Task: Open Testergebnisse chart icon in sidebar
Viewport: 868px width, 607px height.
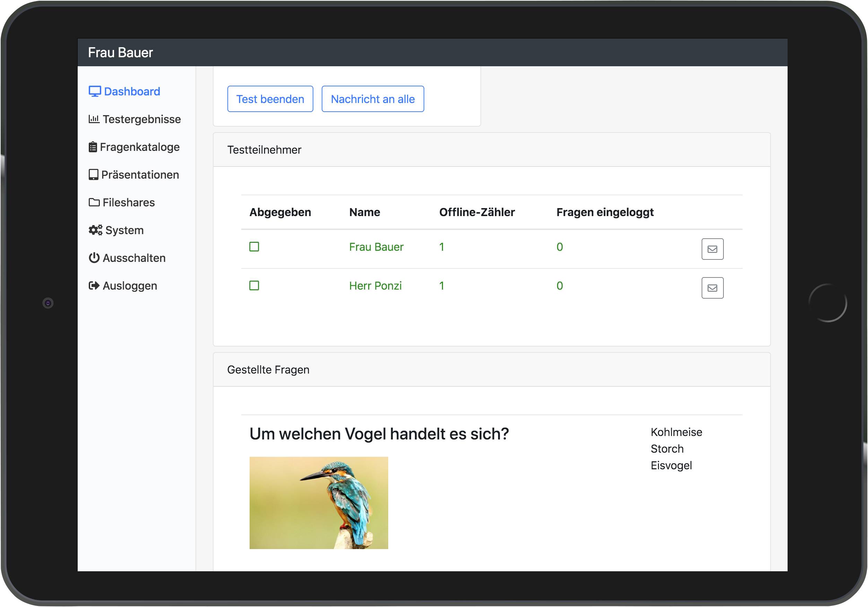Action: coord(94,119)
